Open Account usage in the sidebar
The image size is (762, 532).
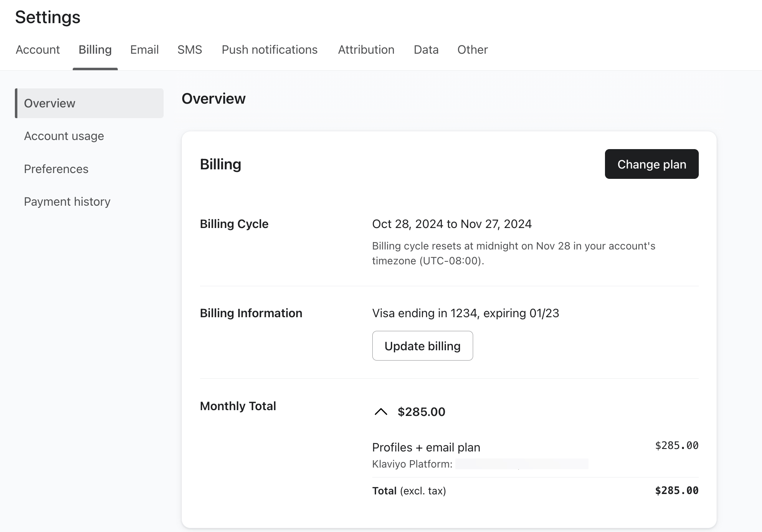click(64, 136)
